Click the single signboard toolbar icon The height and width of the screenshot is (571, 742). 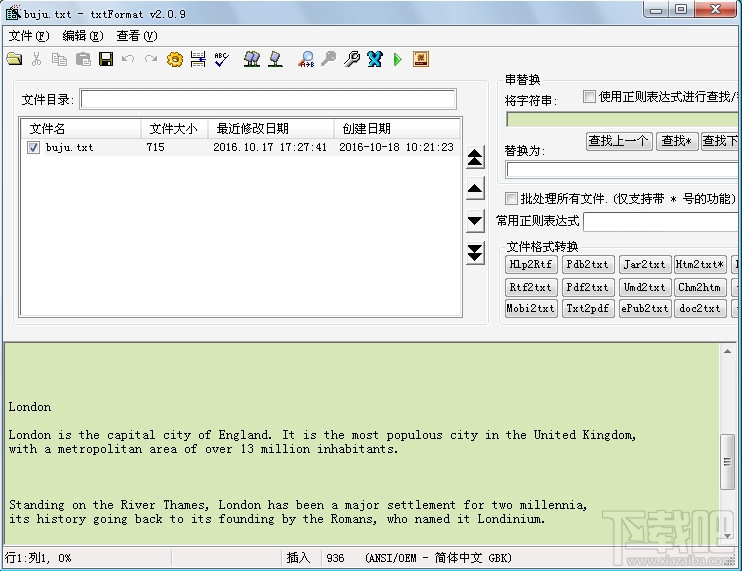[x=275, y=59]
